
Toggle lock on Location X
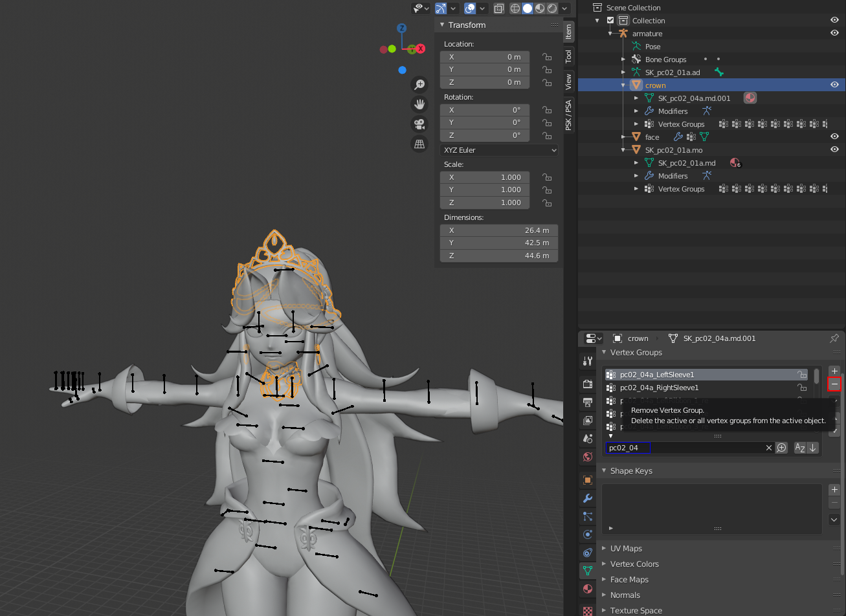coord(547,57)
